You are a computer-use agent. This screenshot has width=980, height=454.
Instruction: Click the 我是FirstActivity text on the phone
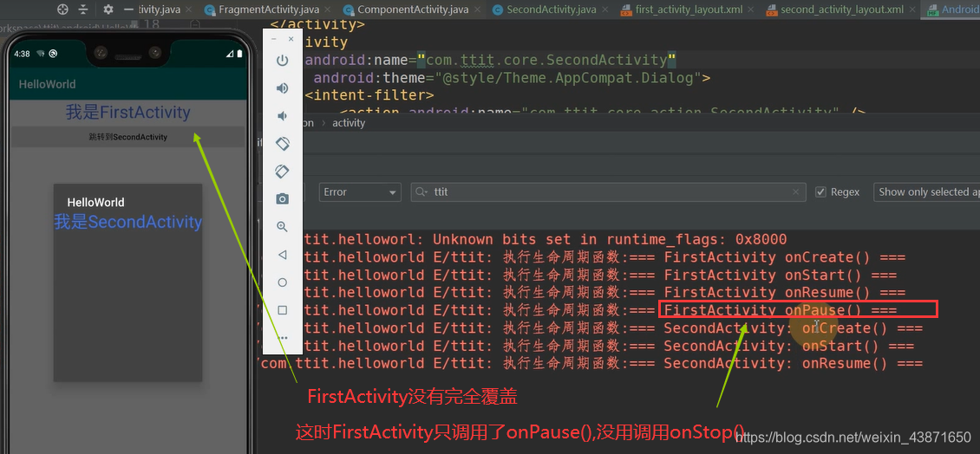127,113
